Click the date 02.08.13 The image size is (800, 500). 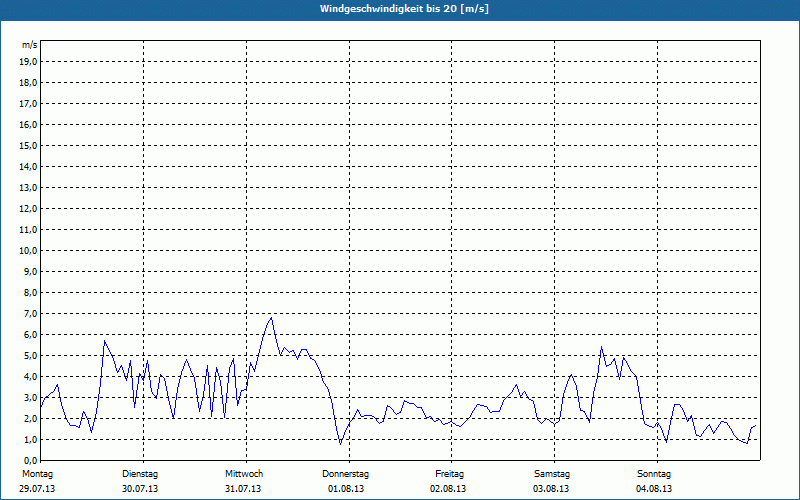point(448,489)
